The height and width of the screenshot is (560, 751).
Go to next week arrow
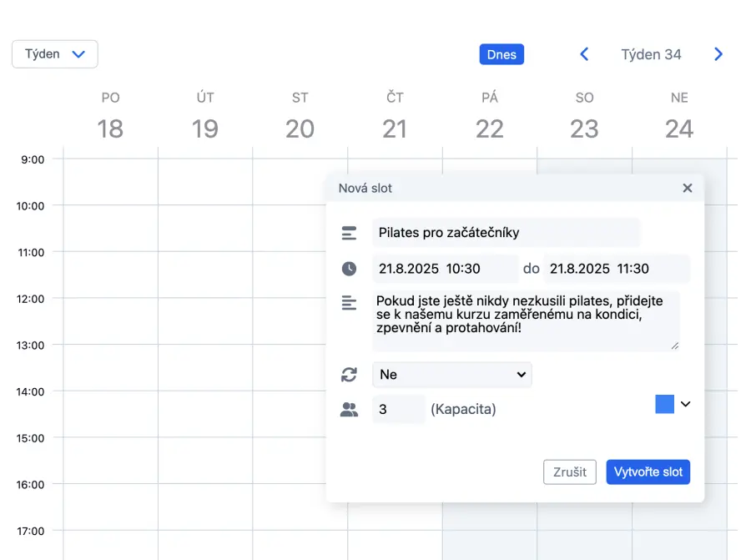(718, 54)
